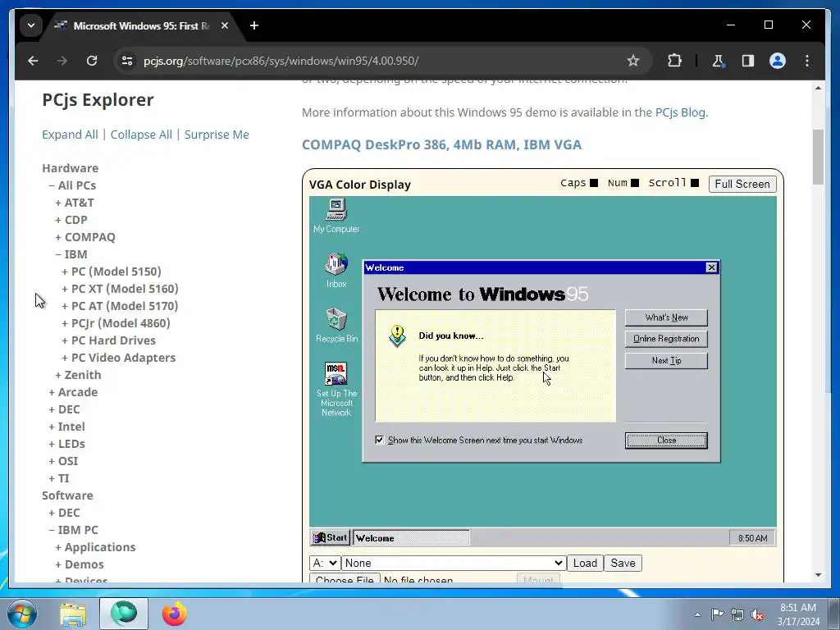Image resolution: width=840 pixels, height=630 pixels.
Task: Click the browser address bar URL
Action: point(281,61)
